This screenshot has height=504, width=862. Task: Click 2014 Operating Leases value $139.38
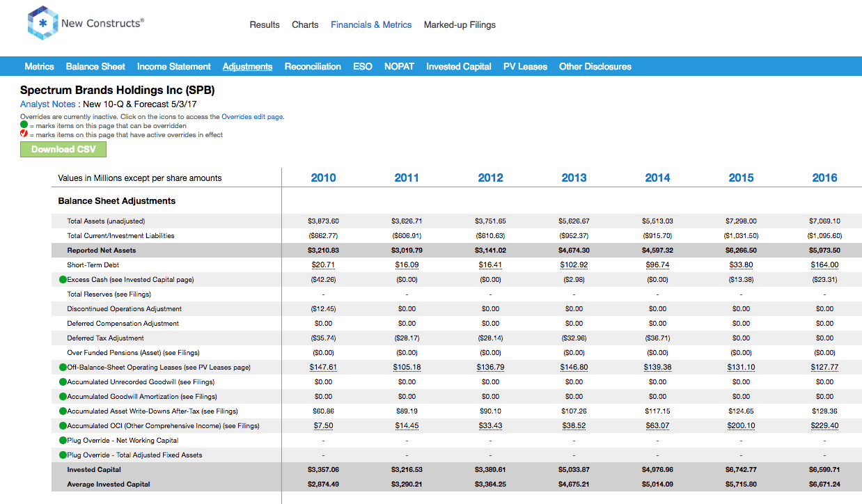pyautogui.click(x=657, y=368)
